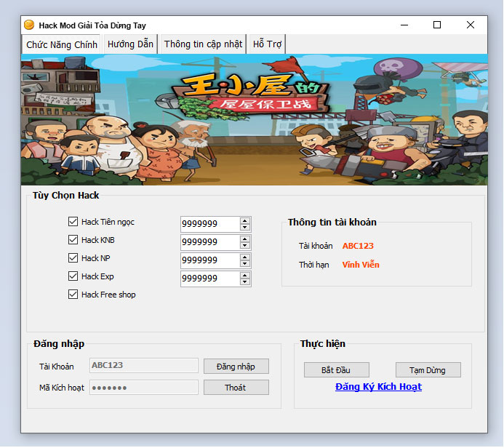Screen dimensions: 504x448
Task: Increase the Hack Exp value with up arrow
Action: [245, 276]
